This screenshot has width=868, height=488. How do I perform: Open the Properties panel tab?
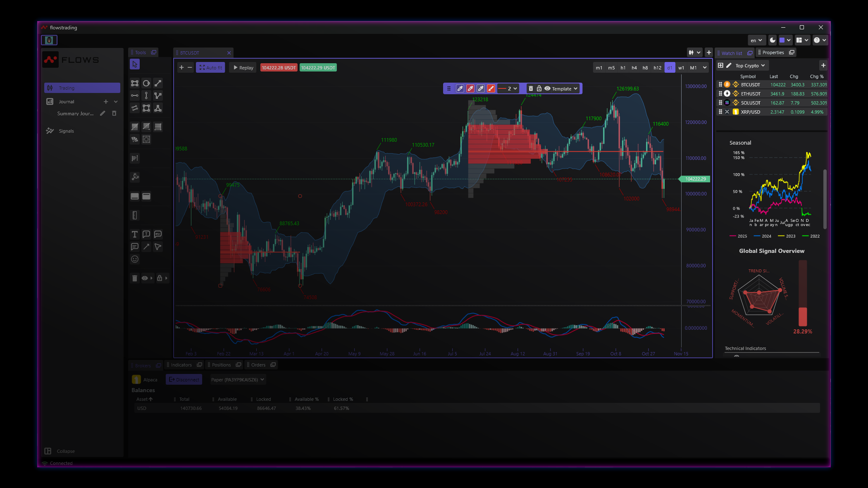click(773, 52)
